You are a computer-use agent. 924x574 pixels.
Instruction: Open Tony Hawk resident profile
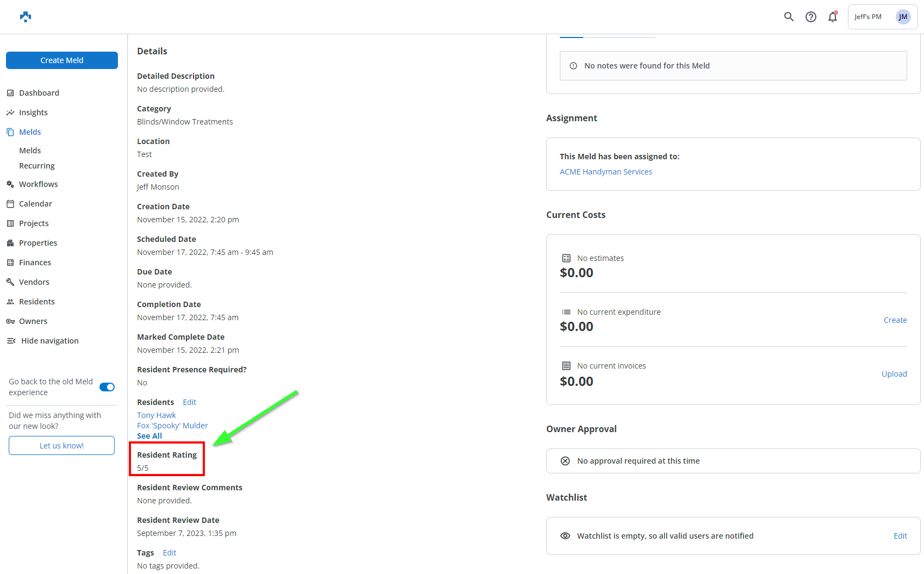pos(157,415)
